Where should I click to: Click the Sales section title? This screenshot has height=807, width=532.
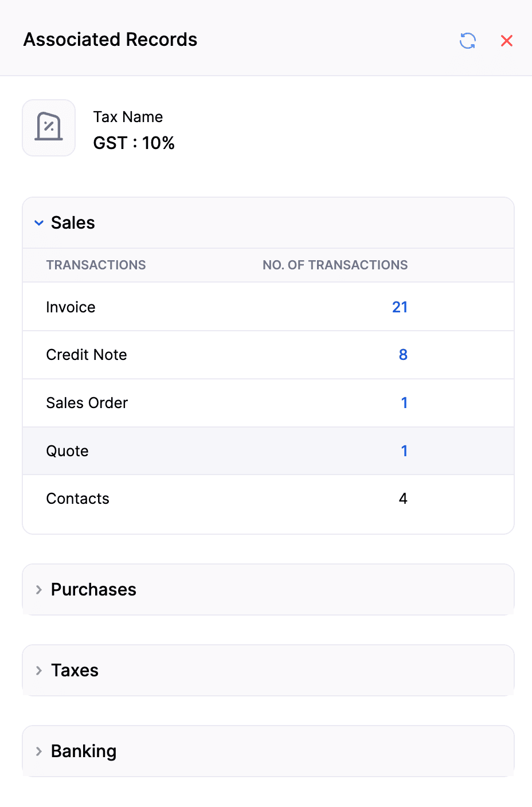coord(73,223)
